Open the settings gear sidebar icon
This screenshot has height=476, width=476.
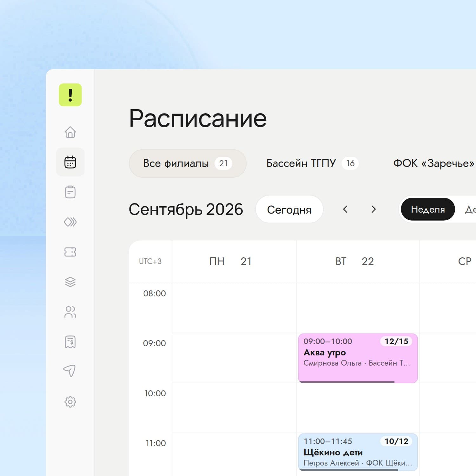pyautogui.click(x=70, y=402)
